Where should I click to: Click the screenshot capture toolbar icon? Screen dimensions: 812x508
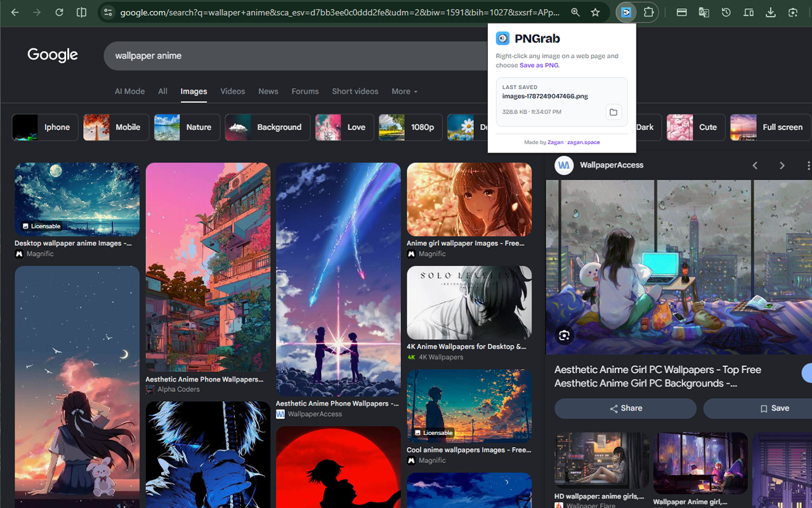click(x=792, y=12)
